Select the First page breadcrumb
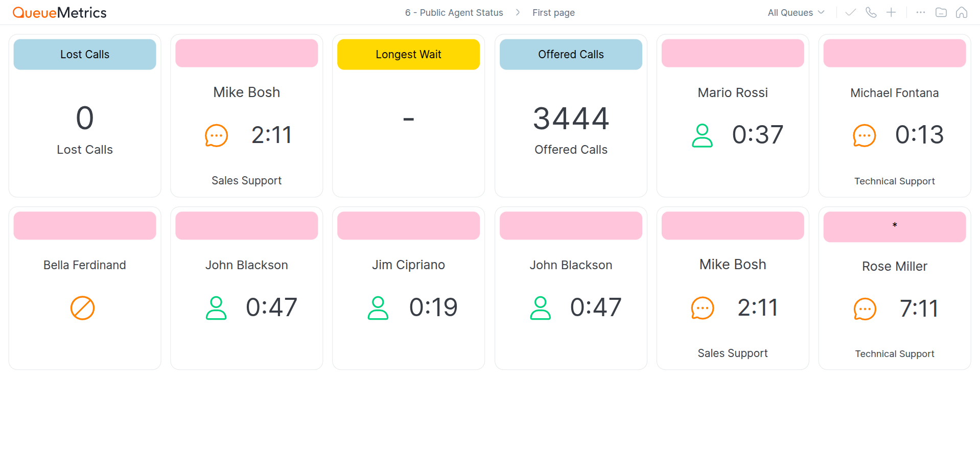The image size is (980, 474). 553,12
